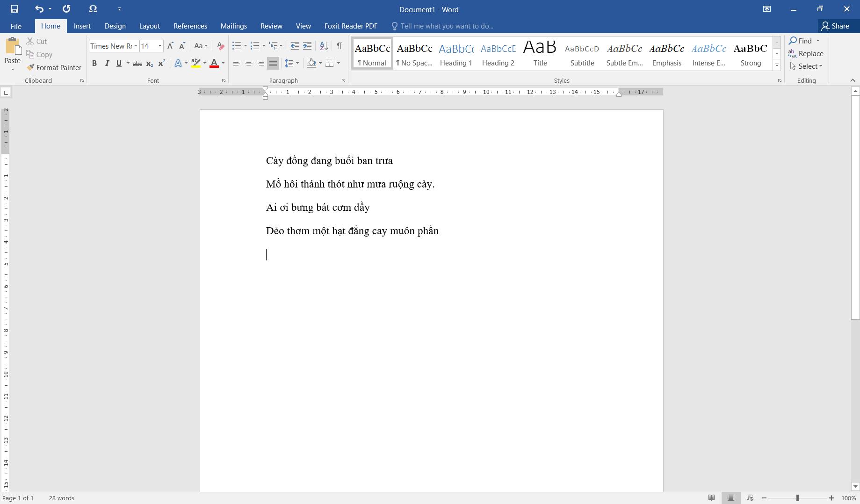Open line and paragraph spacing options

[289, 63]
